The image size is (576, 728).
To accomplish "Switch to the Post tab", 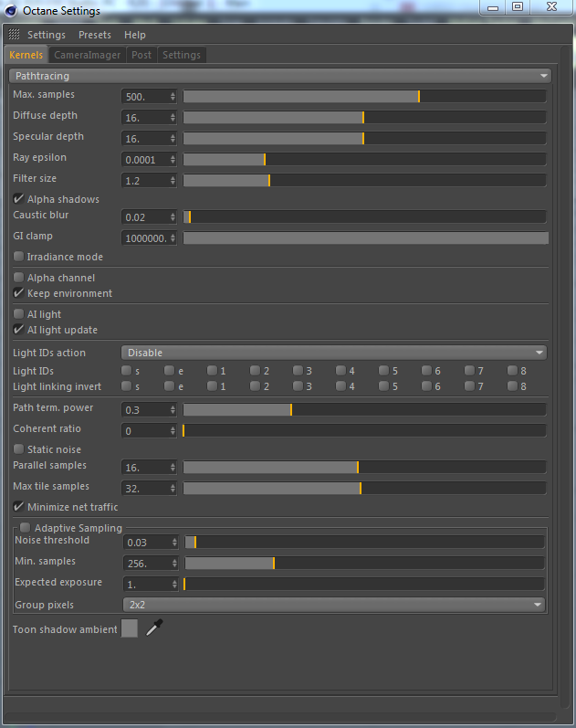I will [x=141, y=55].
